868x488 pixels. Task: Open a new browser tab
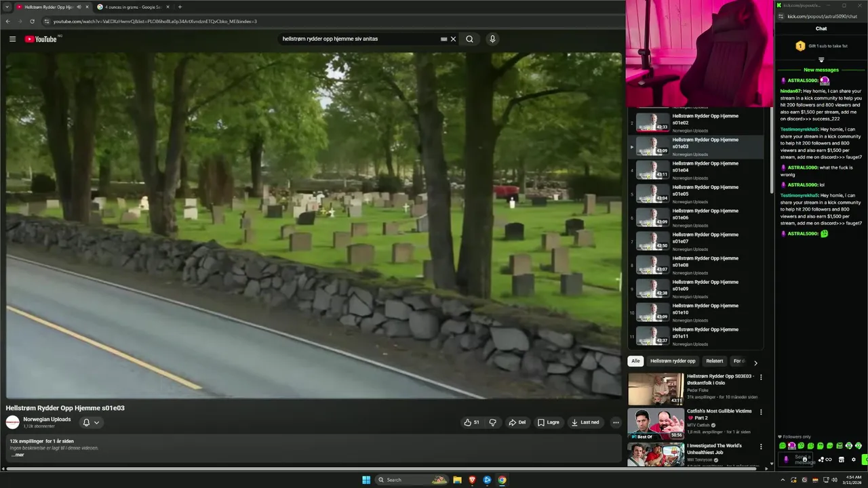coord(180,7)
